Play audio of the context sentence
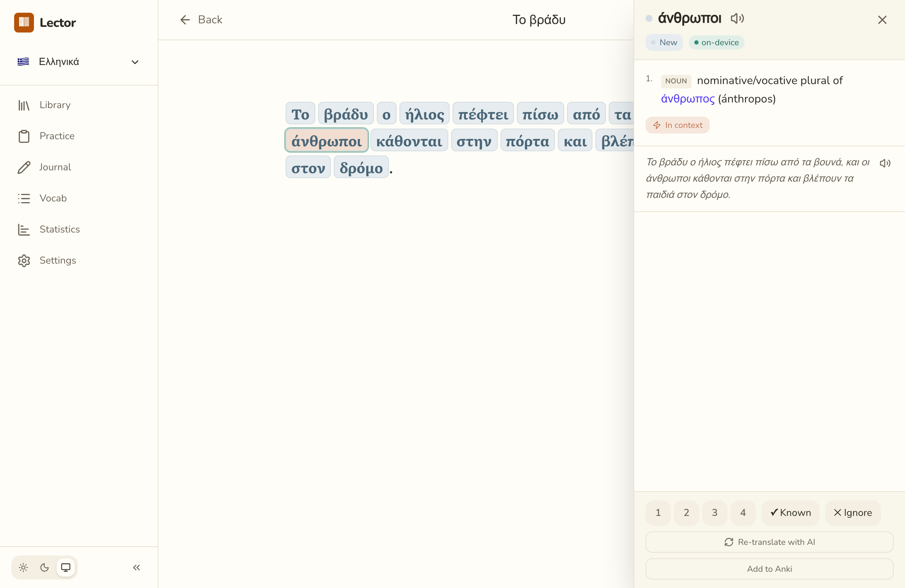The width and height of the screenshot is (905, 588). tap(885, 163)
